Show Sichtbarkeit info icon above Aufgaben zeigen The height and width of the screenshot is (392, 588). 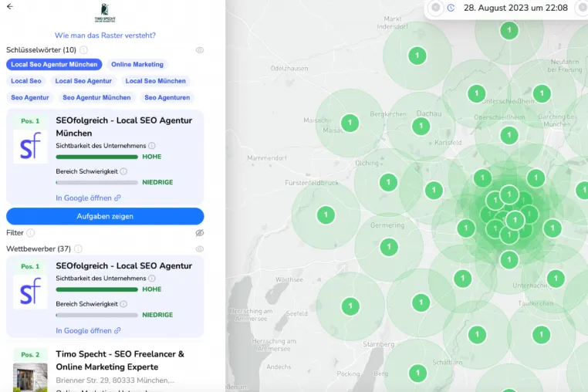[152, 146]
